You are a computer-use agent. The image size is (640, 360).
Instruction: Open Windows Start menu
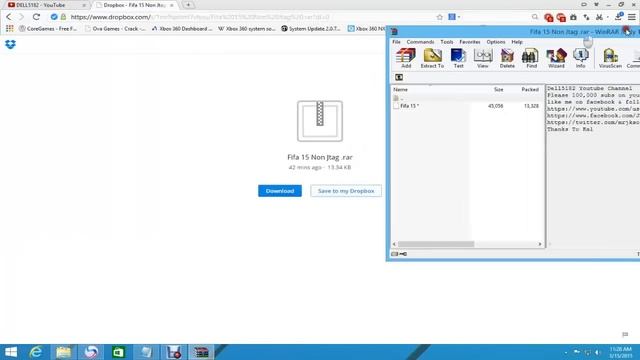[11, 352]
